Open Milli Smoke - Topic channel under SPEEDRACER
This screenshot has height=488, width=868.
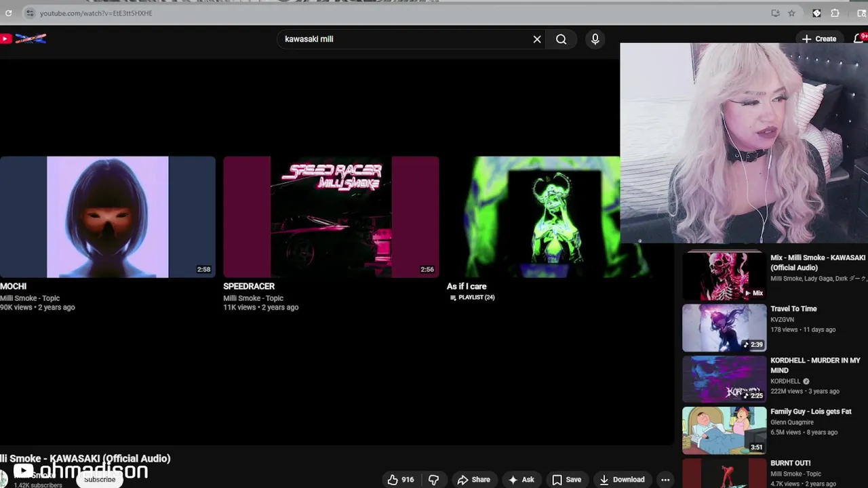tap(254, 298)
